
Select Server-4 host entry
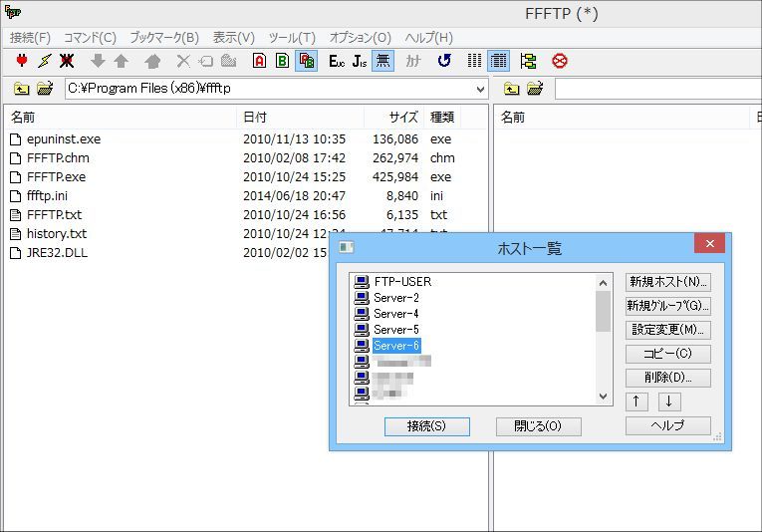click(x=396, y=314)
